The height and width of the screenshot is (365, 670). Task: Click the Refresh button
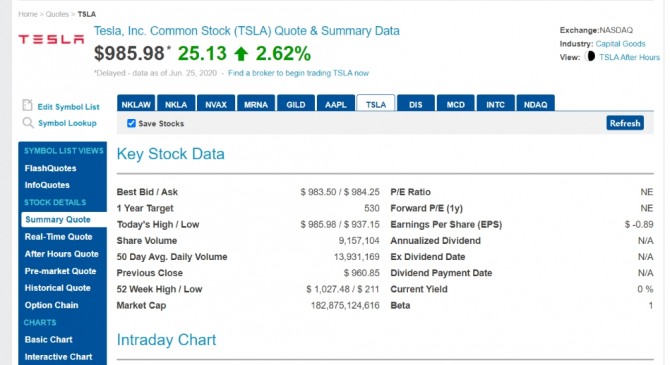pyautogui.click(x=625, y=123)
